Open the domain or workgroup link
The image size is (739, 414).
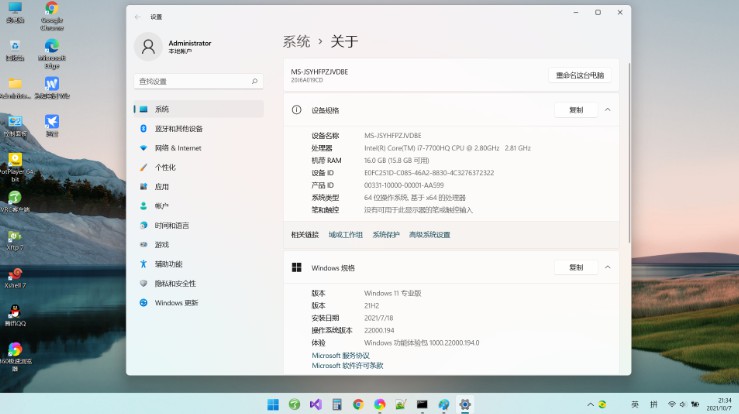click(345, 234)
